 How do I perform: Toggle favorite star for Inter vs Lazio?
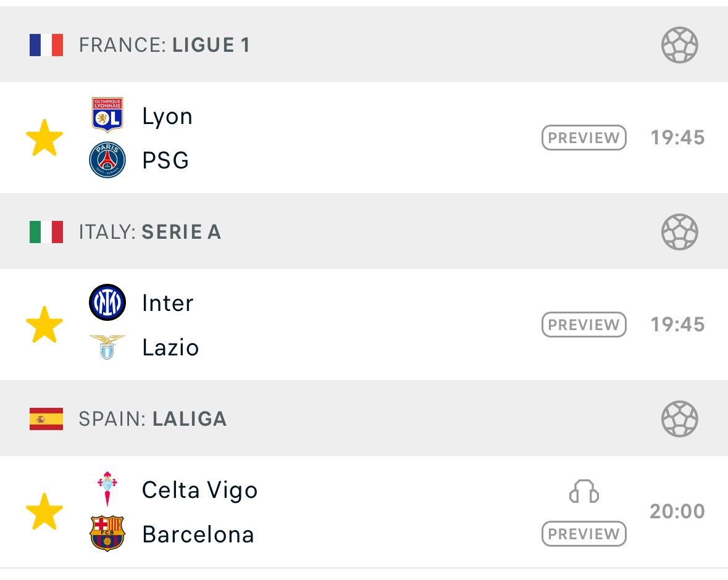(44, 325)
